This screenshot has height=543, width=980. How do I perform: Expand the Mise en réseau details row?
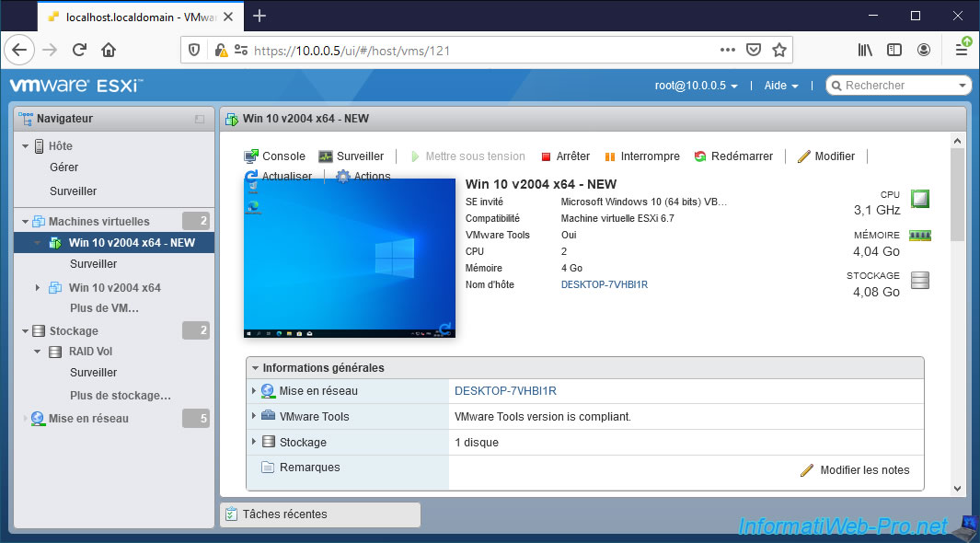254,390
